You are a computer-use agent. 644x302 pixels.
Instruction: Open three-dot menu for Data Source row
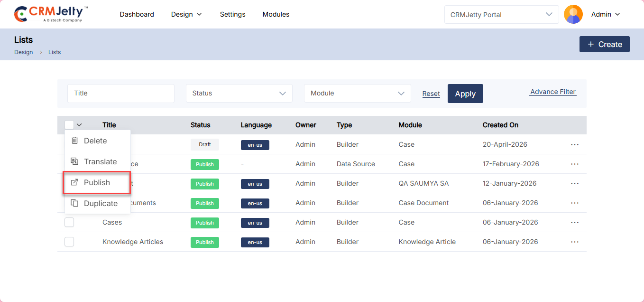574,164
